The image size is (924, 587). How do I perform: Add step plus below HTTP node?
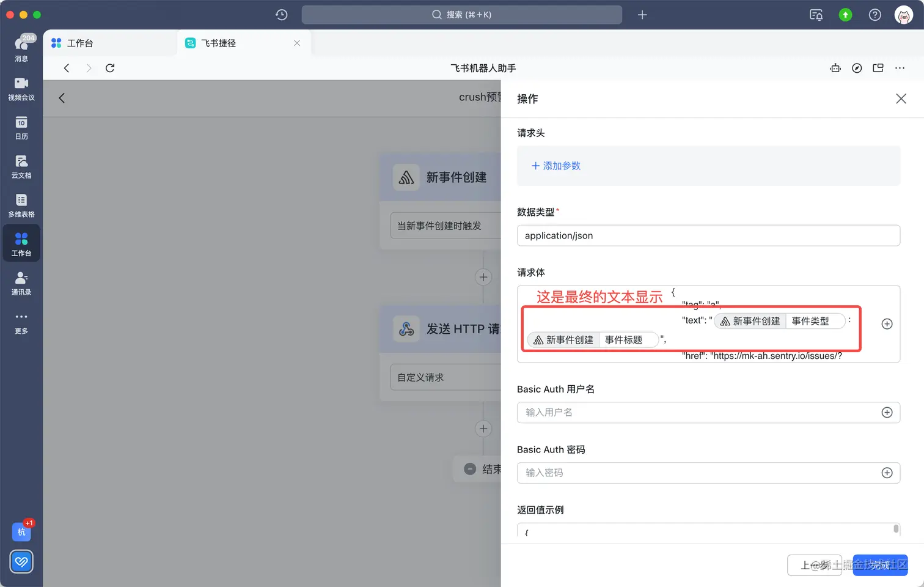click(483, 429)
